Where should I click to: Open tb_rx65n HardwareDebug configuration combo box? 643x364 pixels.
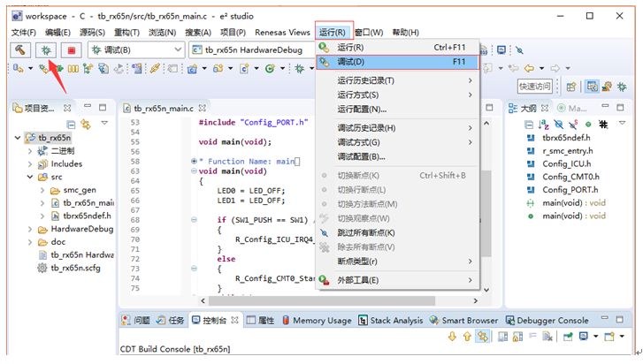252,50
